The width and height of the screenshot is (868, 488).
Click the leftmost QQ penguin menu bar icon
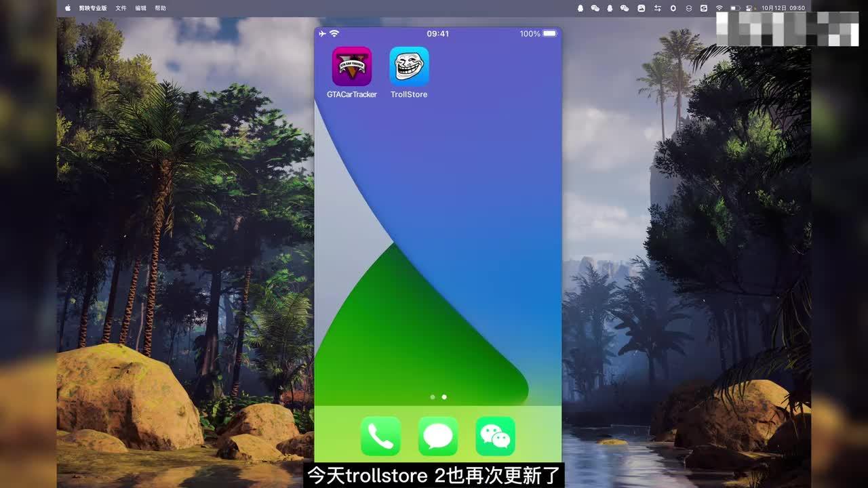pyautogui.click(x=580, y=8)
